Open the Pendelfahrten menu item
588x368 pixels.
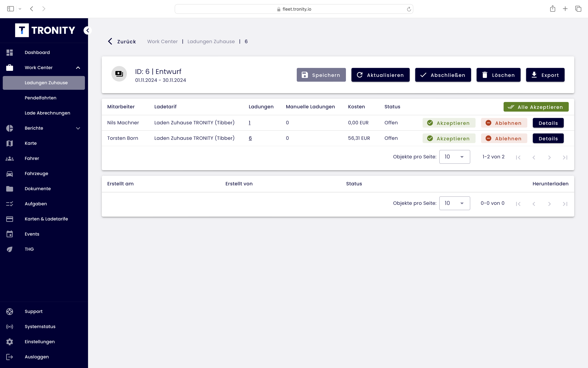coord(40,98)
